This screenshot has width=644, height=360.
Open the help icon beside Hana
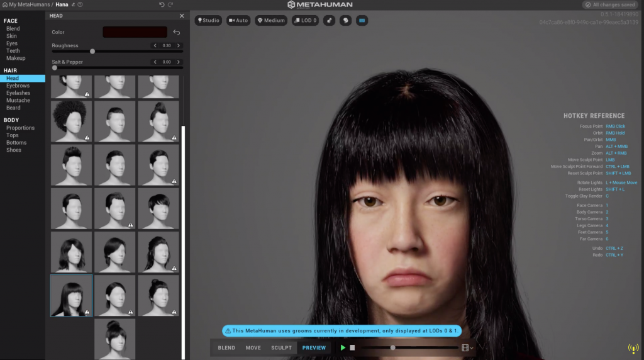pyautogui.click(x=80, y=4)
